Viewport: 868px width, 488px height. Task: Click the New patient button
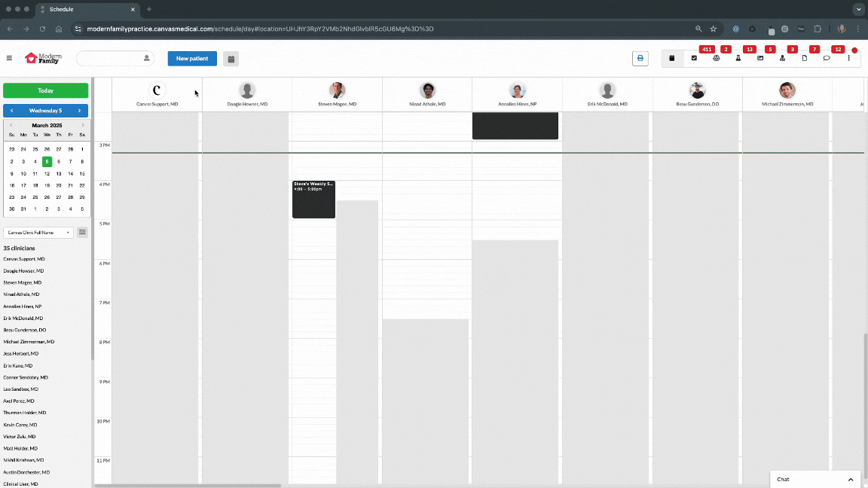192,59
